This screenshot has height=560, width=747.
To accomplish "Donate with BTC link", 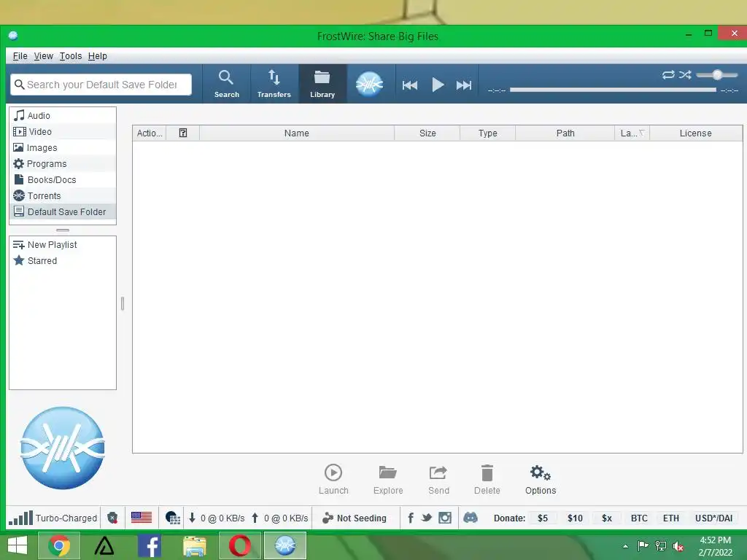I will [639, 518].
